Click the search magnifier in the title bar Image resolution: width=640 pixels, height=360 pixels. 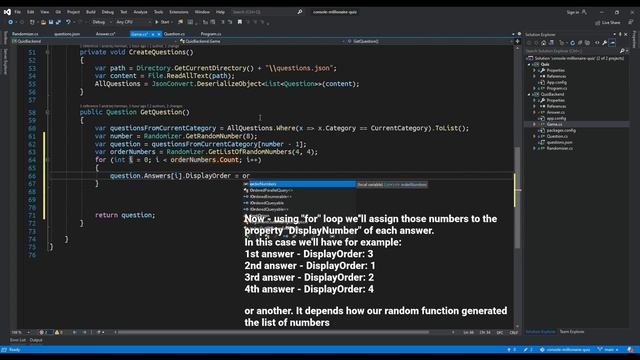coord(300,12)
